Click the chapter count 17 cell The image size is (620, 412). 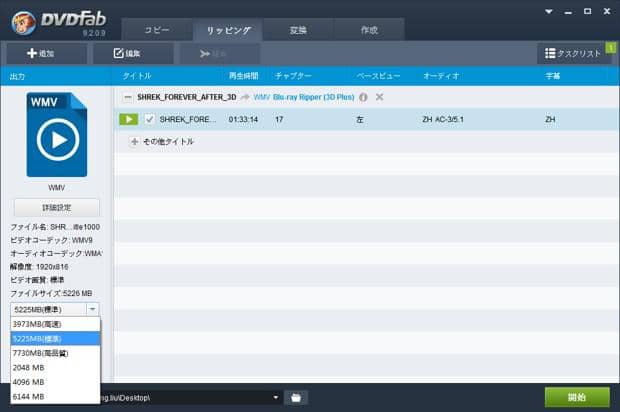(x=279, y=119)
